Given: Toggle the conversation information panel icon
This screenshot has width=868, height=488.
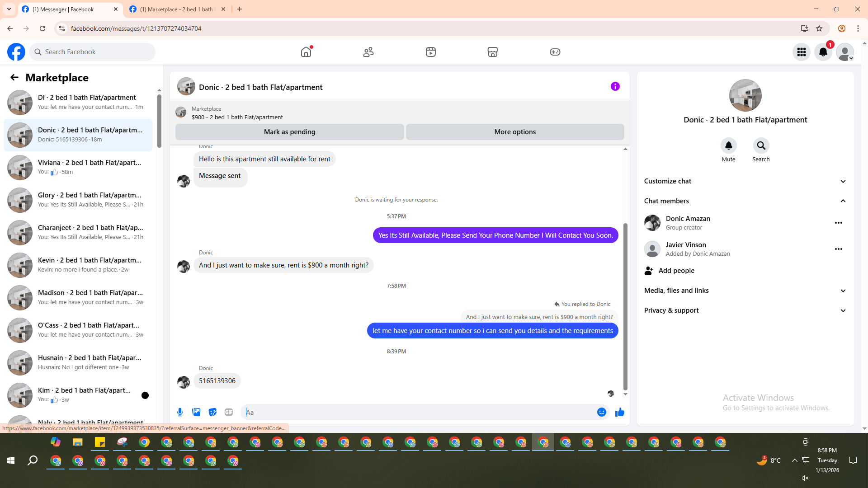Looking at the screenshot, I should tap(615, 86).
